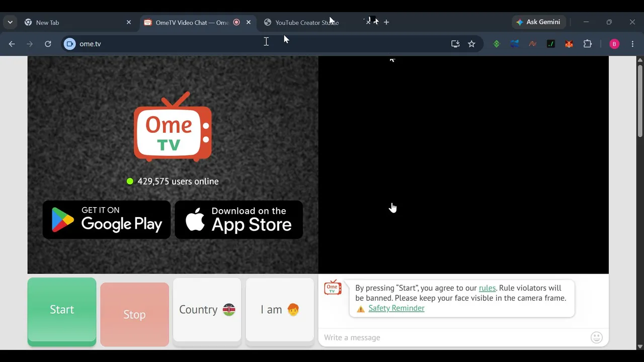Viewport: 644px width, 362px height.
Task: Open the MetaMask fox extension
Action: click(569, 44)
